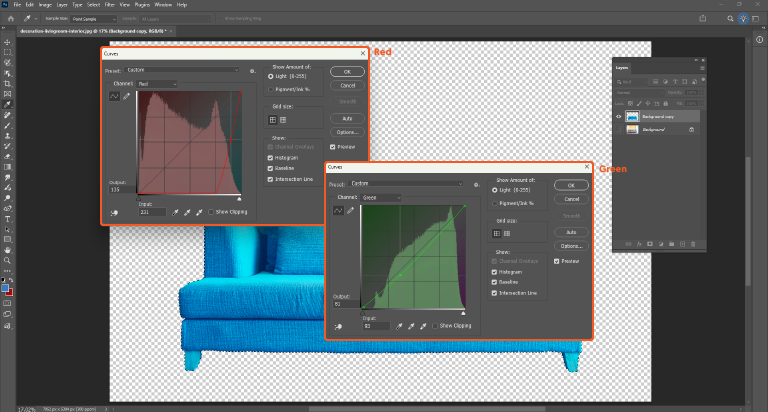The image size is (768, 412).
Task: Open the Sample Size Point Sample dropdown
Action: pos(94,19)
